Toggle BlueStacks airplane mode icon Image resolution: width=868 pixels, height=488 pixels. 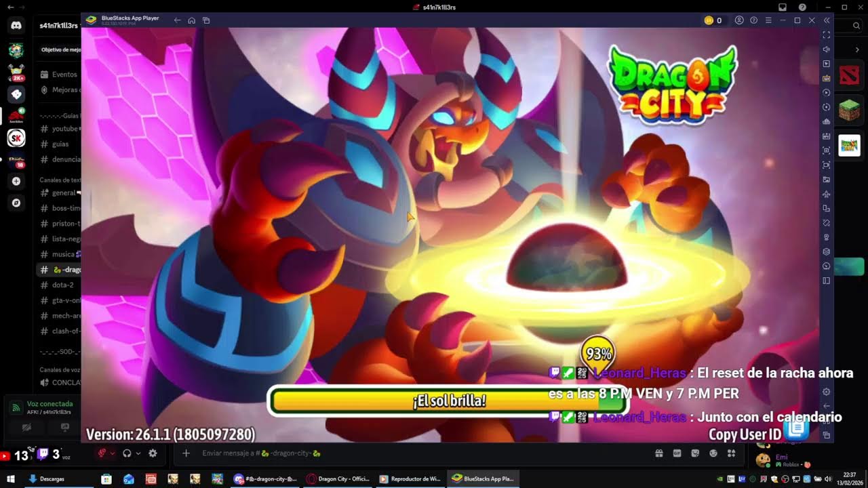tap(826, 195)
